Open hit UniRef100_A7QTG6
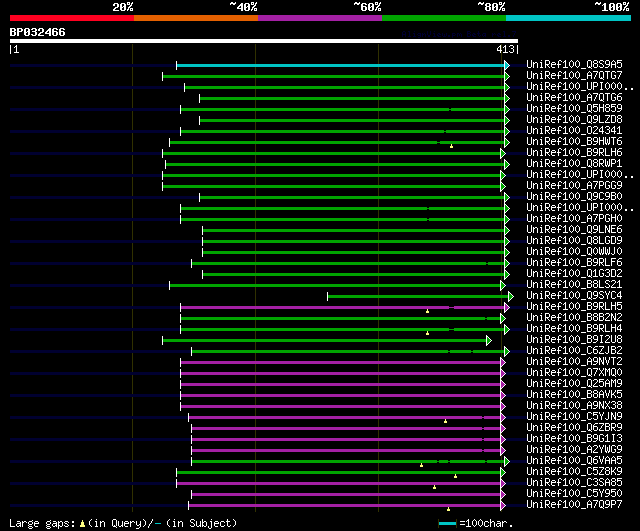Viewport: 640px width, 531px height. point(574,98)
